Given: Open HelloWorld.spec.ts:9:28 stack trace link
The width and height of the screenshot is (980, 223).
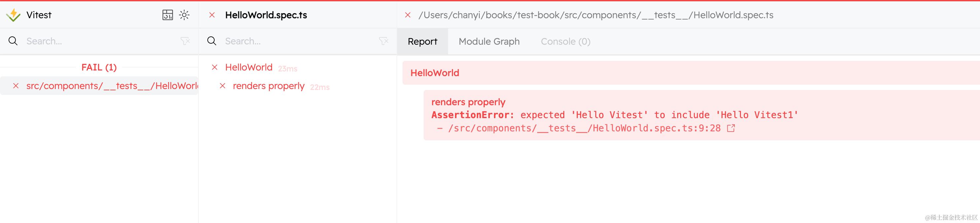Looking at the screenshot, I should (x=584, y=128).
